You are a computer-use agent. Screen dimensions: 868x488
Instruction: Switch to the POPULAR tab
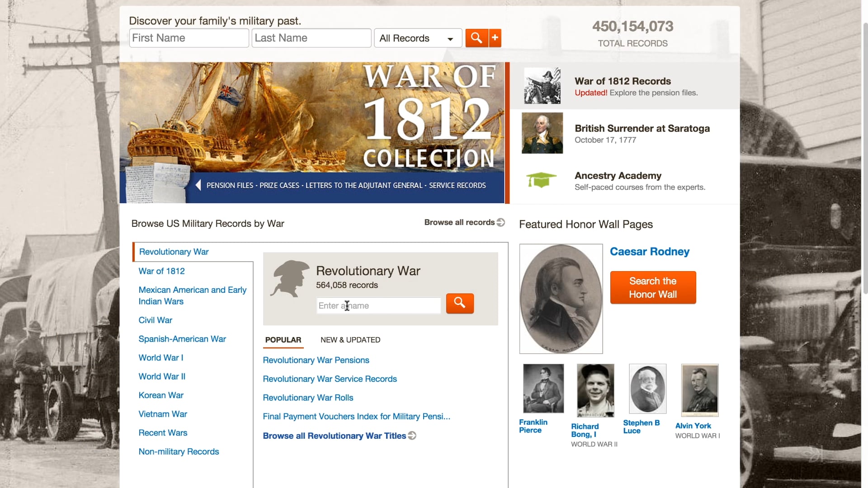click(283, 340)
